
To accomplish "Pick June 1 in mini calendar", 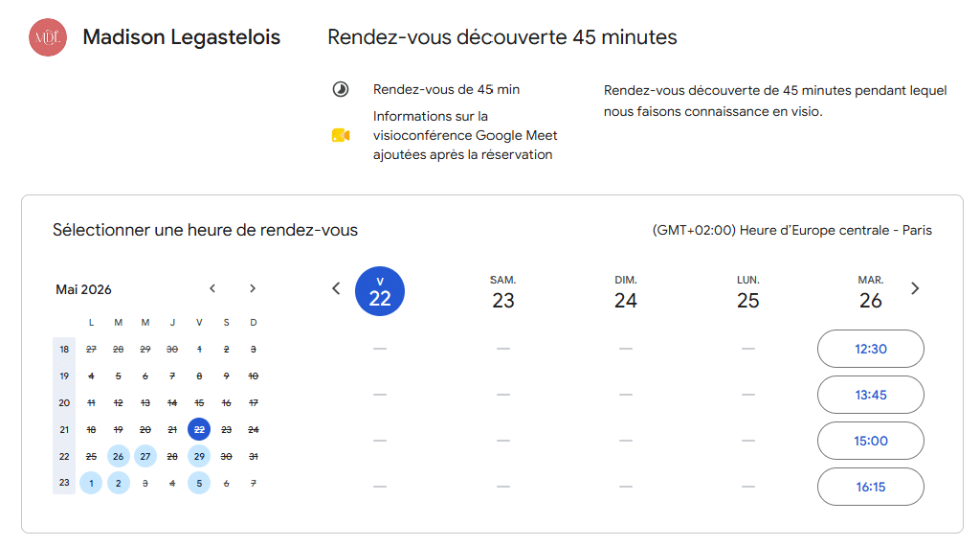I will [91, 483].
